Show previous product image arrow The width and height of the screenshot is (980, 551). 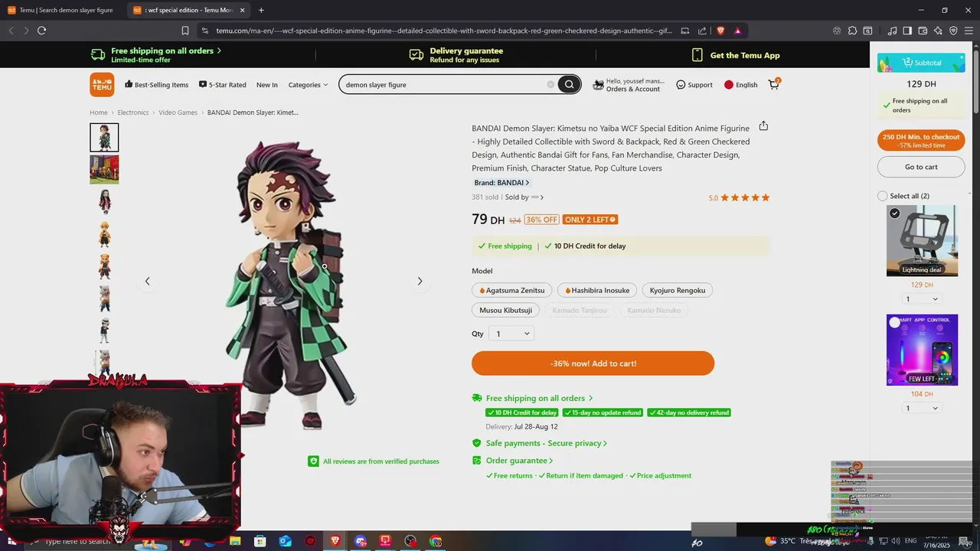point(147,281)
